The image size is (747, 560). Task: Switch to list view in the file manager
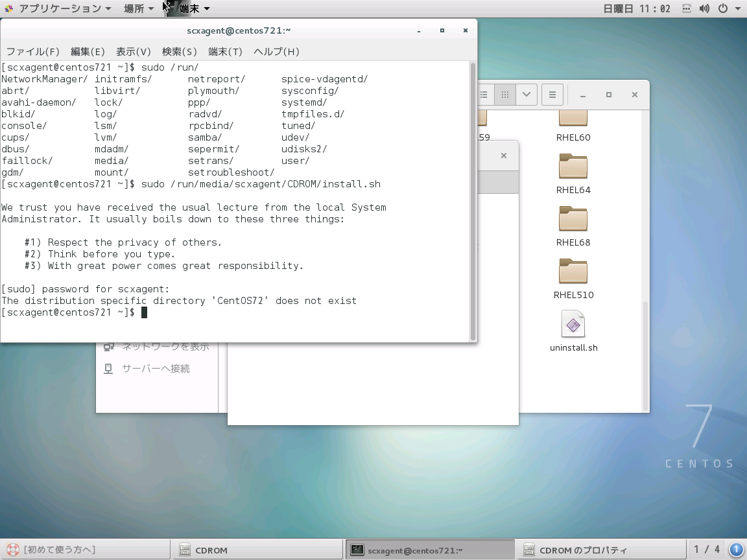(484, 94)
